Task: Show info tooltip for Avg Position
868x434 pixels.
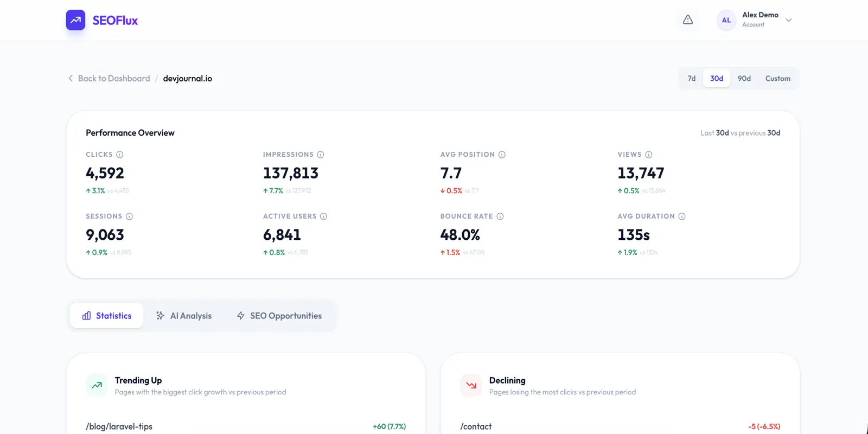Action: (502, 155)
